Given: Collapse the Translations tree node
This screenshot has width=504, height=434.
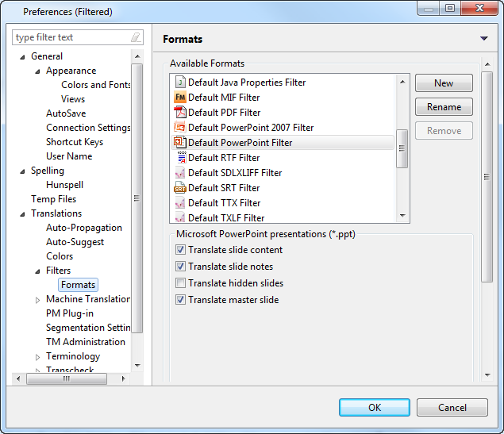Looking at the screenshot, I should tap(22, 214).
